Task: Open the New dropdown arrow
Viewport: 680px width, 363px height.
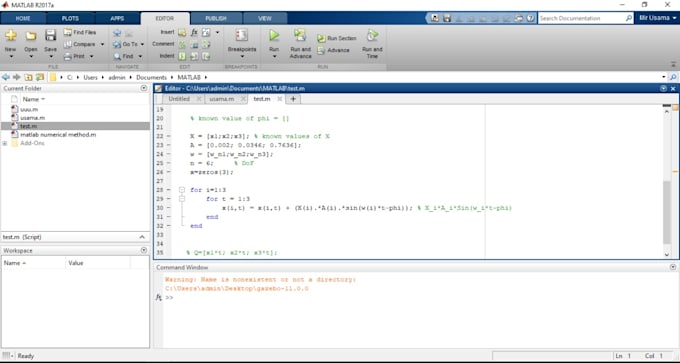Action: [x=10, y=57]
